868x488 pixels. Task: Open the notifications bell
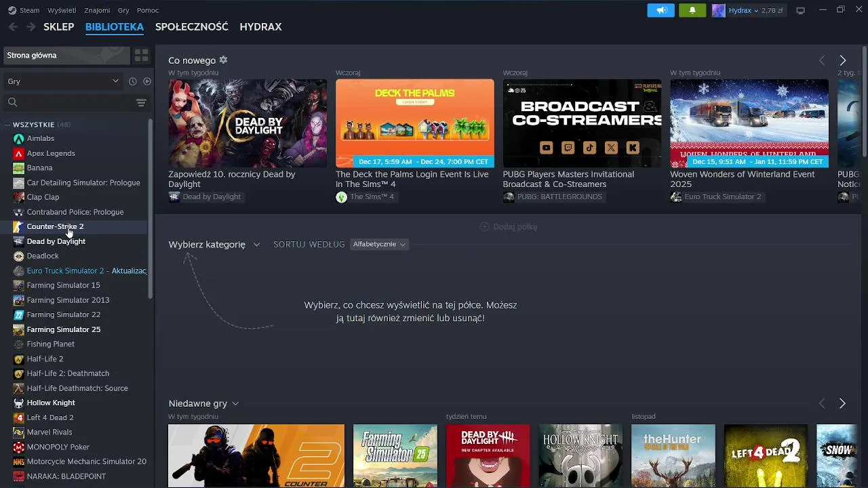click(692, 10)
